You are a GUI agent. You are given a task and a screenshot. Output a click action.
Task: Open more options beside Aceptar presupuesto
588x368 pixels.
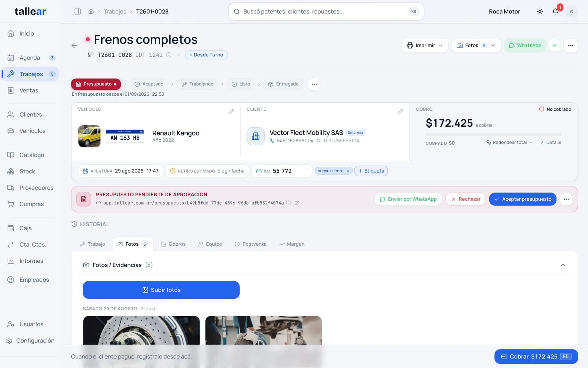566,199
